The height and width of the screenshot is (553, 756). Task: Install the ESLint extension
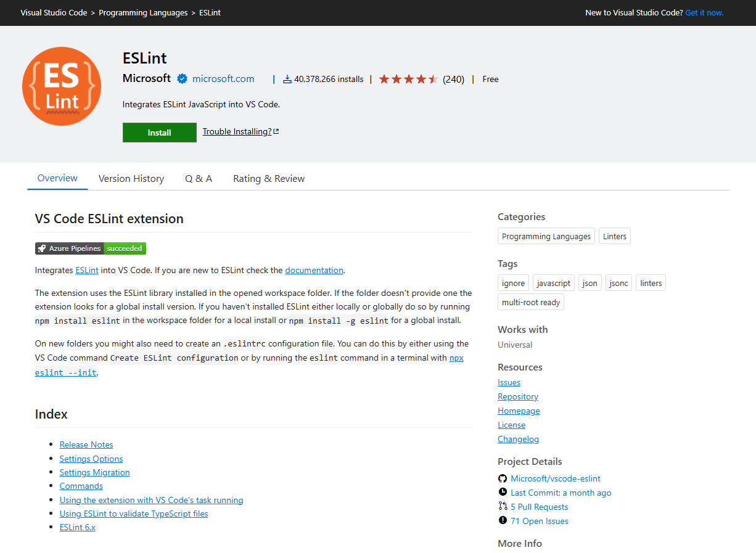click(160, 133)
